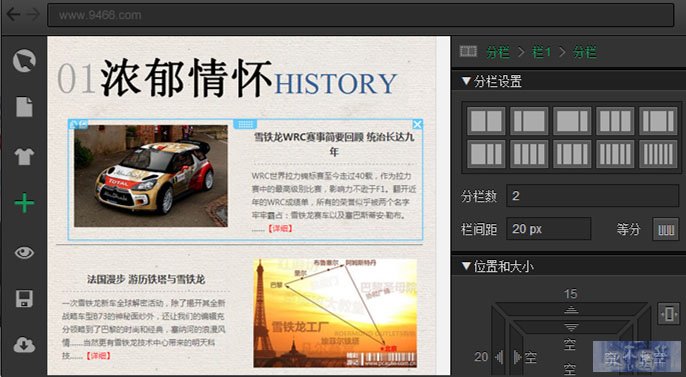Open the T-shirt theme icon
Viewport: 686px width, 377px height.
coord(24,156)
